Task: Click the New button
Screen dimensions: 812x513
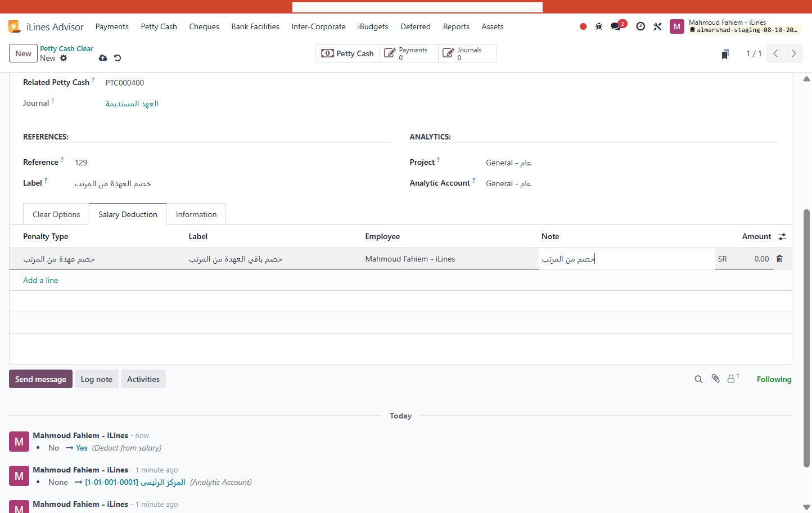Action: click(23, 53)
